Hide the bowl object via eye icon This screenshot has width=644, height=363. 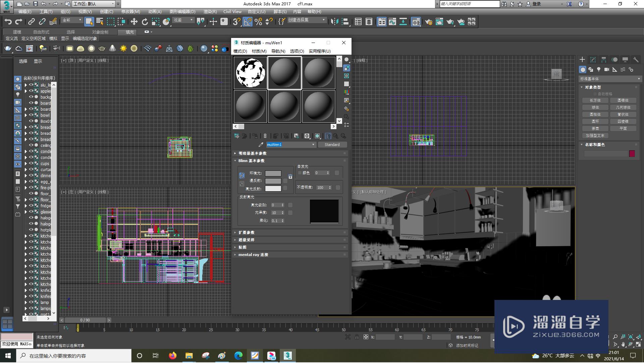point(31,115)
